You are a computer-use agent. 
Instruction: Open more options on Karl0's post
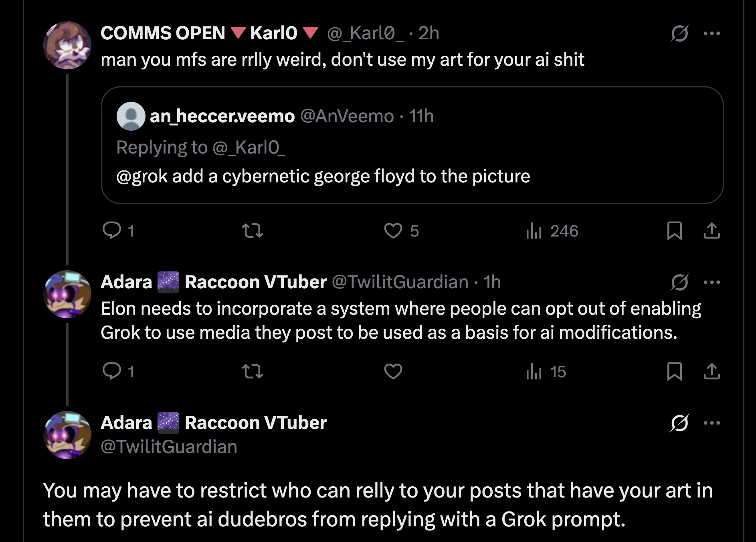(712, 33)
